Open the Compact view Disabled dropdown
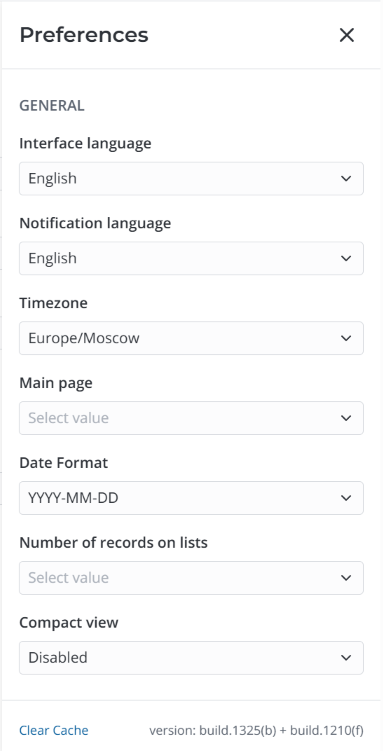The height and width of the screenshot is (751, 383). point(192,658)
